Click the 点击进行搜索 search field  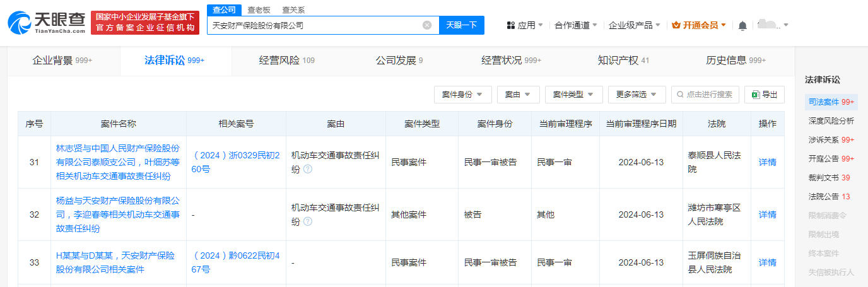[705, 95]
